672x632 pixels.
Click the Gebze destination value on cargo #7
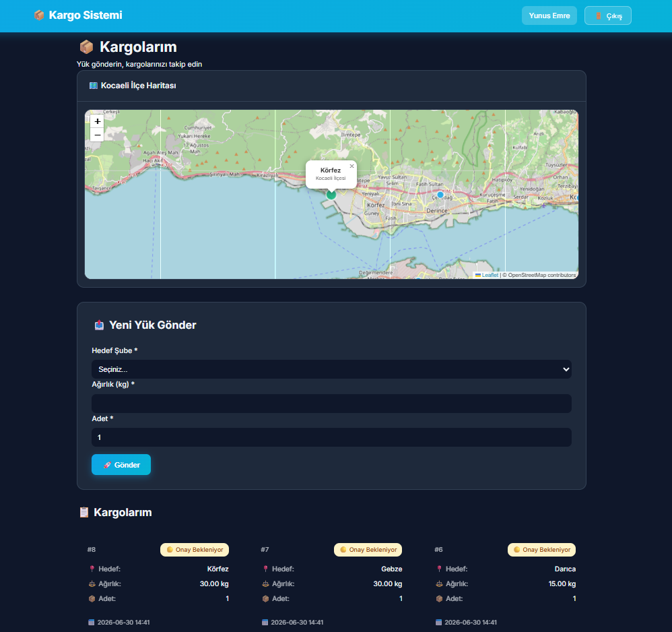(392, 569)
